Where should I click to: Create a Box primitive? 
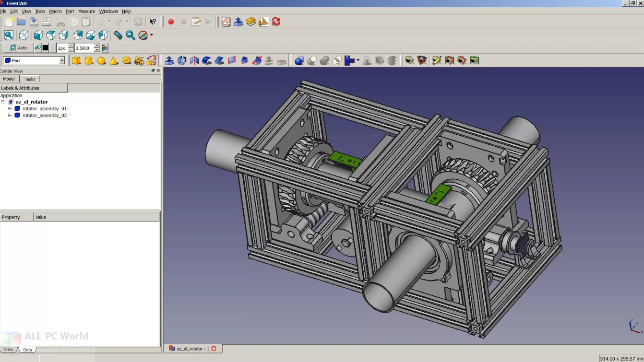[x=76, y=60]
